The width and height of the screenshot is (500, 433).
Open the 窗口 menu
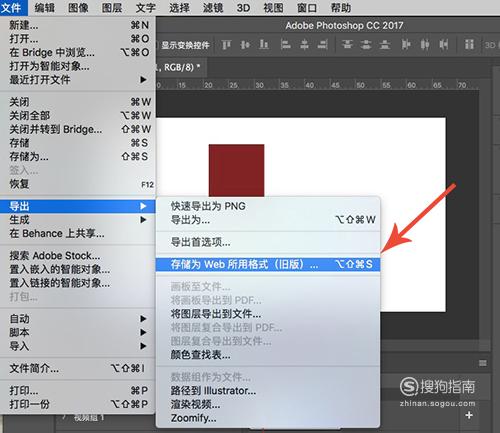(x=307, y=8)
